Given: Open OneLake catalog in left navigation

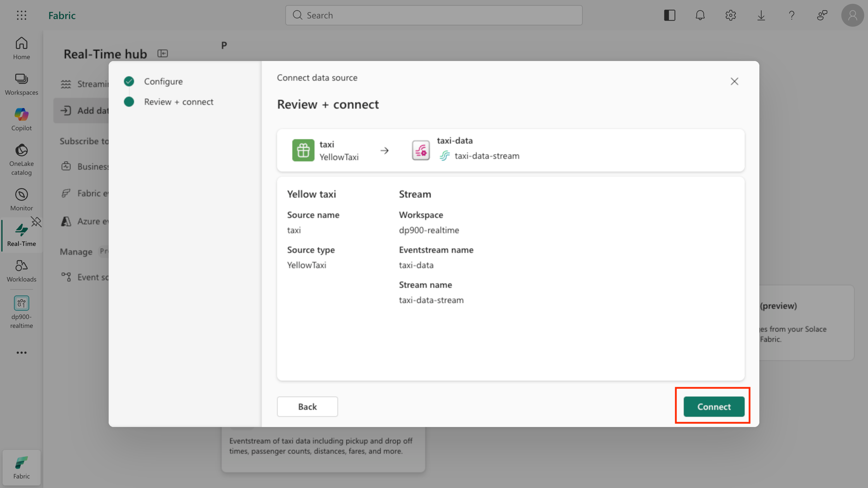Looking at the screenshot, I should pyautogui.click(x=22, y=160).
